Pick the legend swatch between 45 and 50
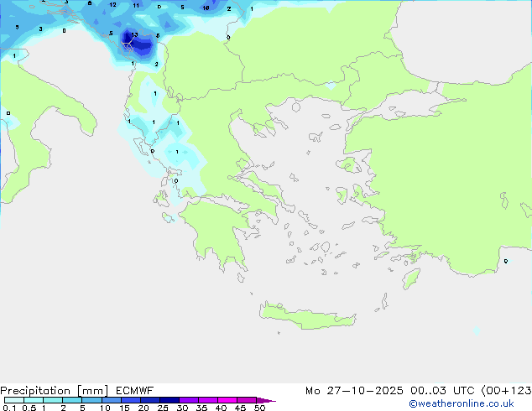 [247, 400]
